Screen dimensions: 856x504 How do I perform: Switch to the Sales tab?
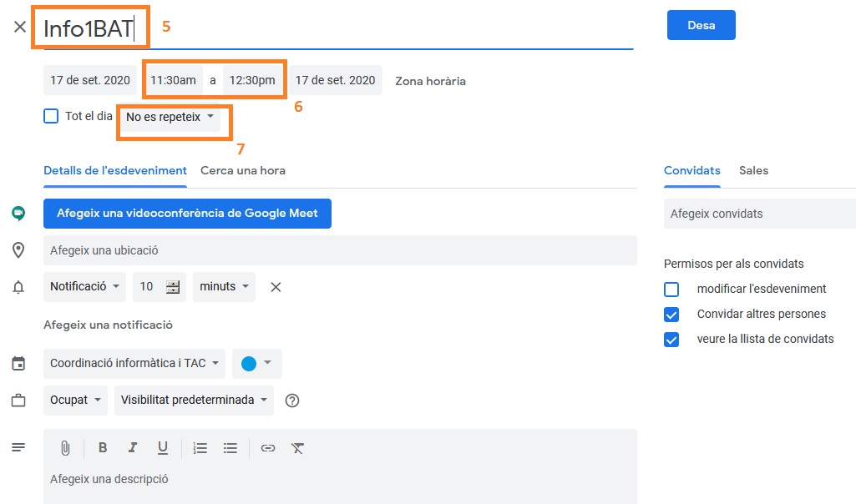click(x=753, y=171)
